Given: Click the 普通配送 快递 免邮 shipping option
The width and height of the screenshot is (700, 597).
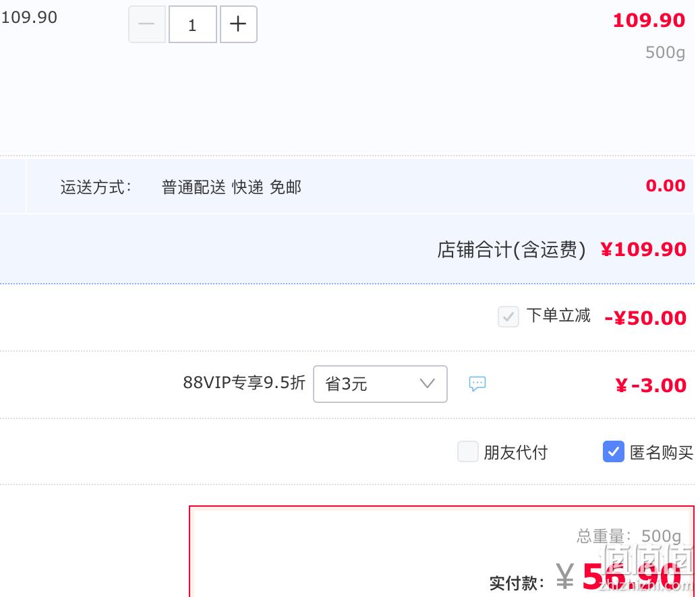Looking at the screenshot, I should tap(231, 187).
